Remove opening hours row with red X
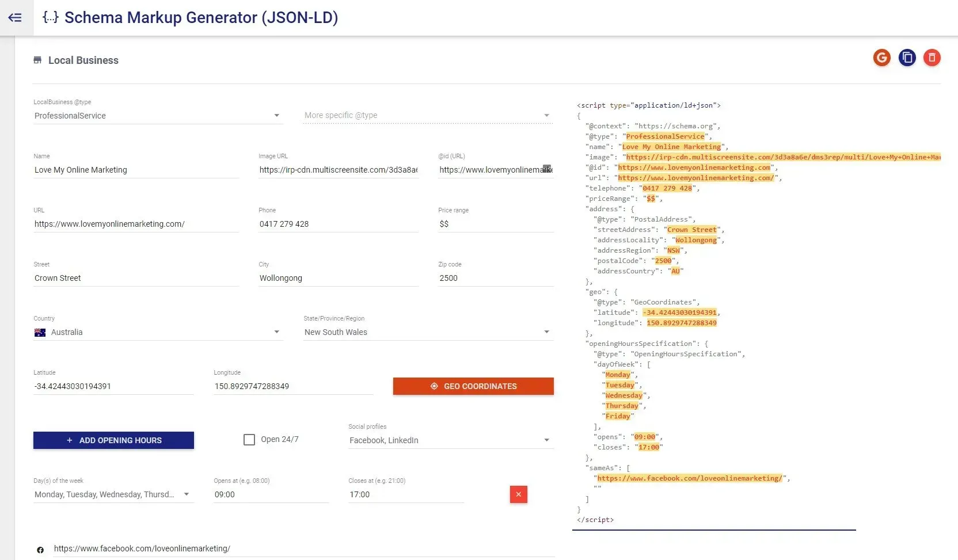The width and height of the screenshot is (958, 560). point(518,494)
